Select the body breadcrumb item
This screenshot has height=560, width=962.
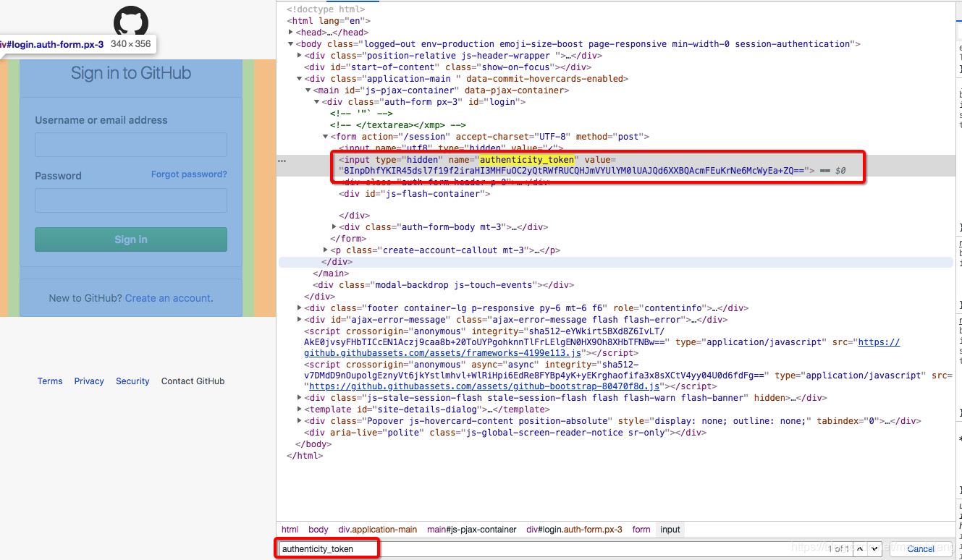pos(318,530)
